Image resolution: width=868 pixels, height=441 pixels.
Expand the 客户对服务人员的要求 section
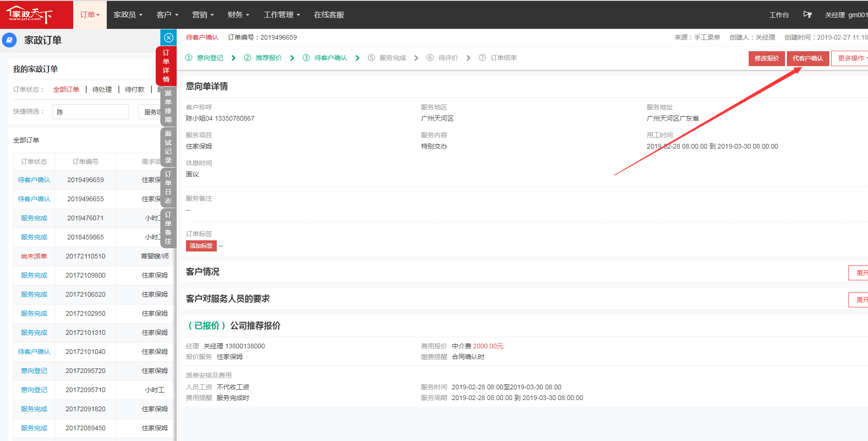[x=859, y=300]
